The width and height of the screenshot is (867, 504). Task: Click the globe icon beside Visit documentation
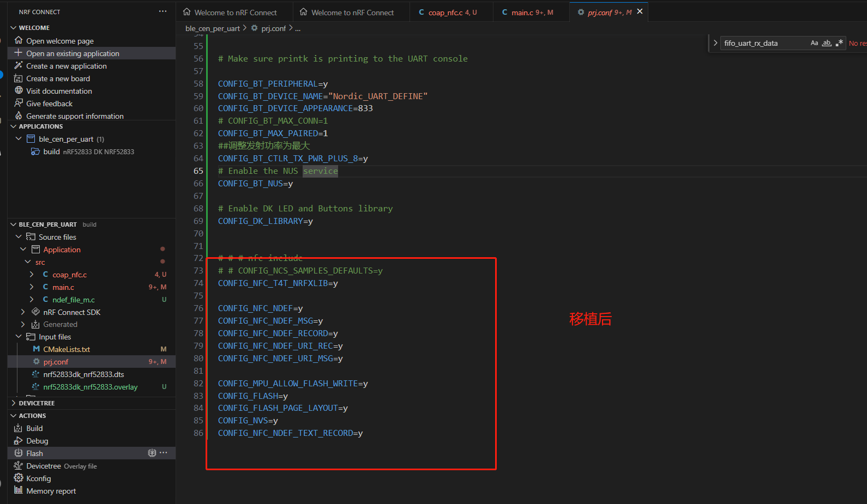19,90
